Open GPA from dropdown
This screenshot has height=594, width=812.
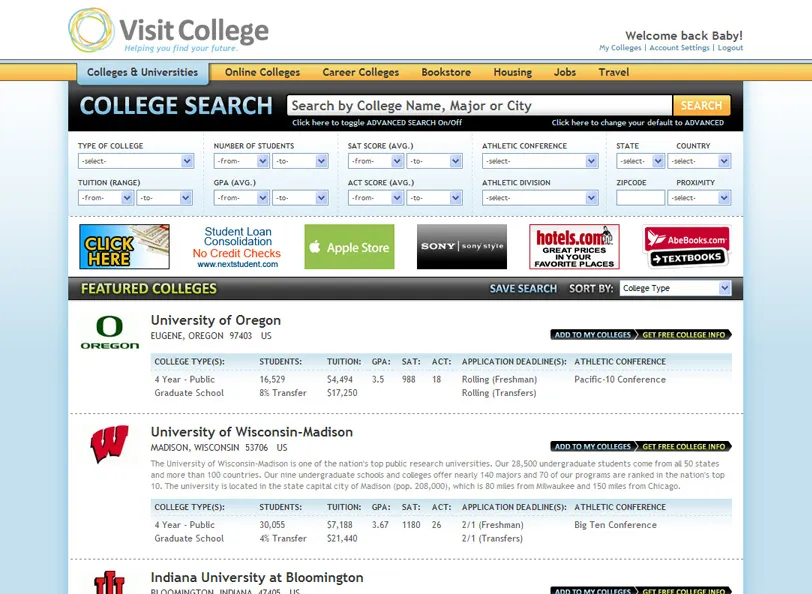point(241,198)
